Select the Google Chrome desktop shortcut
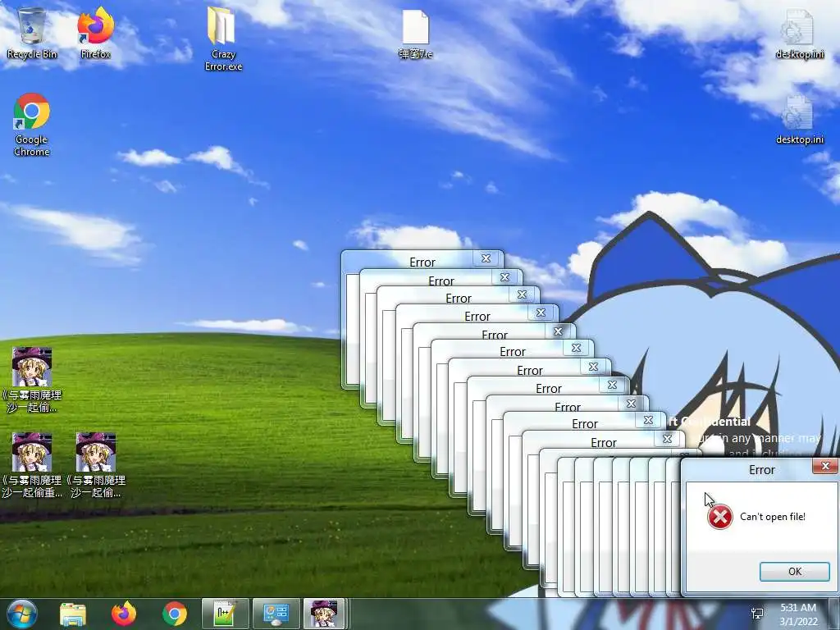Image resolution: width=840 pixels, height=630 pixels. click(x=32, y=125)
